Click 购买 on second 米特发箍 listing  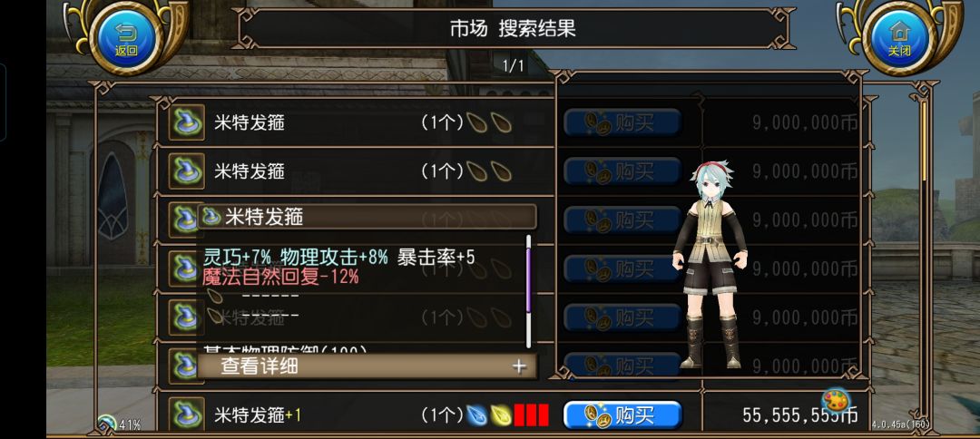622,171
